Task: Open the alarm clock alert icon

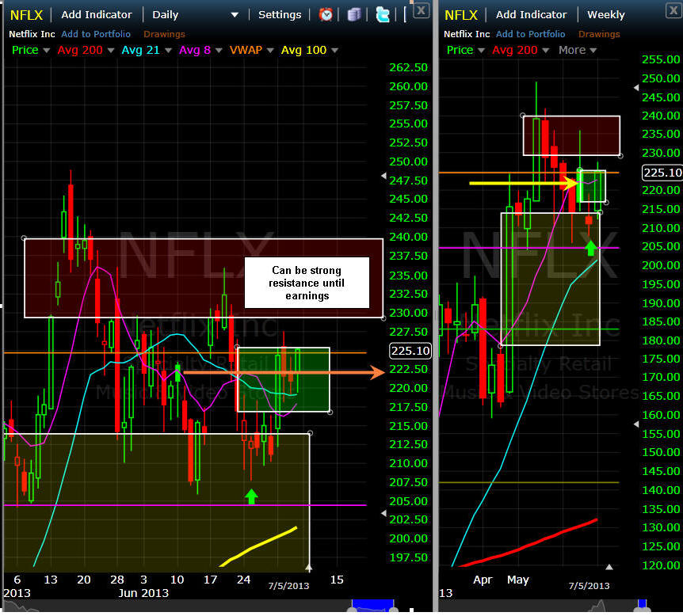Action: pyautogui.click(x=326, y=15)
